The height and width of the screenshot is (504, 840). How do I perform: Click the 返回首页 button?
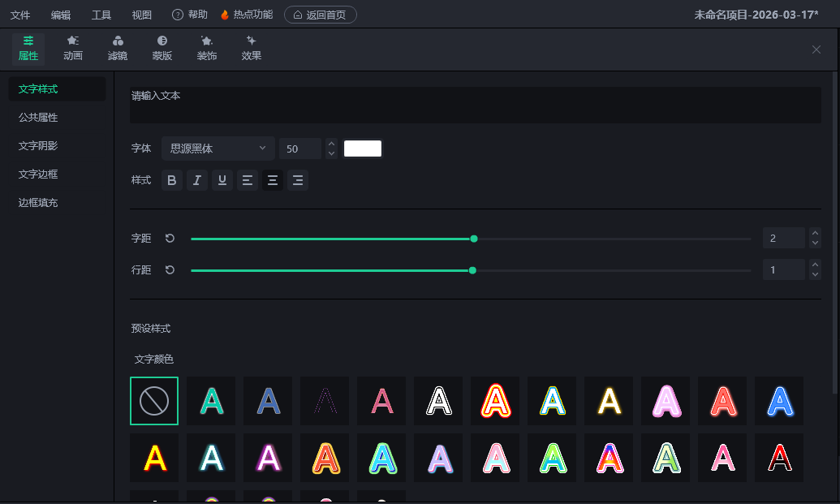[x=321, y=15]
